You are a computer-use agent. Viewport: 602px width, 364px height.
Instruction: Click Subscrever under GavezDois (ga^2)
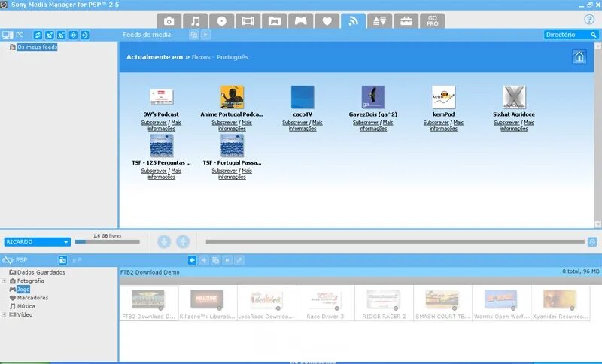click(x=366, y=123)
